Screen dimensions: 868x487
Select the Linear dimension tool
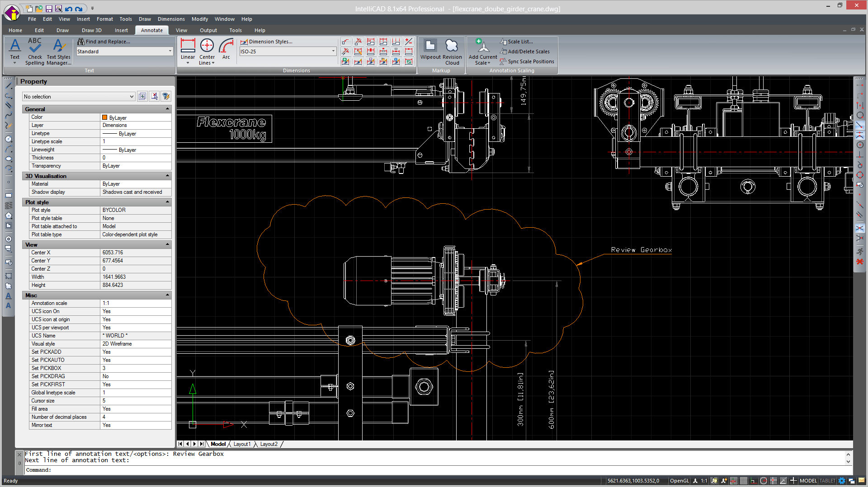188,49
